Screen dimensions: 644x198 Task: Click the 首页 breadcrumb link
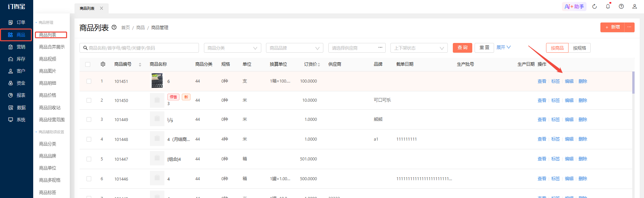(125, 28)
